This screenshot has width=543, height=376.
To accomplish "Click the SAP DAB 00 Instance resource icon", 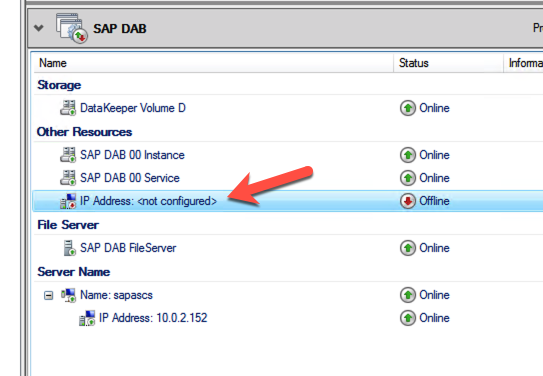I will click(68, 155).
